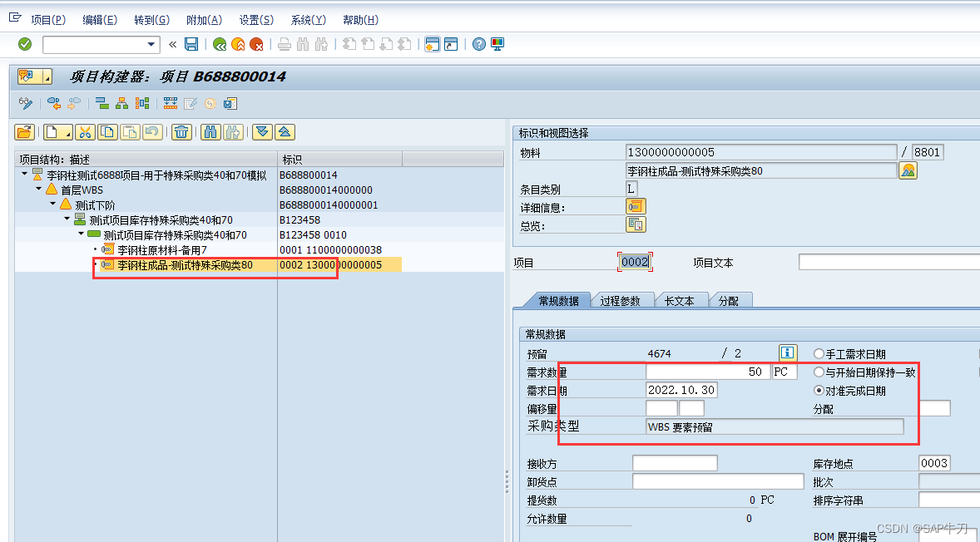
Task: Open the 设置(S) menu
Action: (256, 20)
